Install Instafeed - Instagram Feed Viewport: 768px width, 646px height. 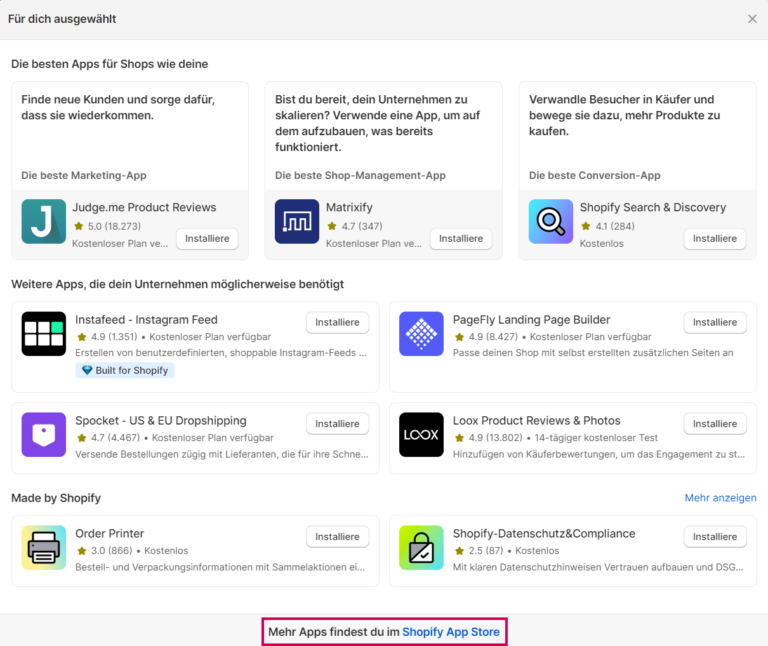point(337,323)
